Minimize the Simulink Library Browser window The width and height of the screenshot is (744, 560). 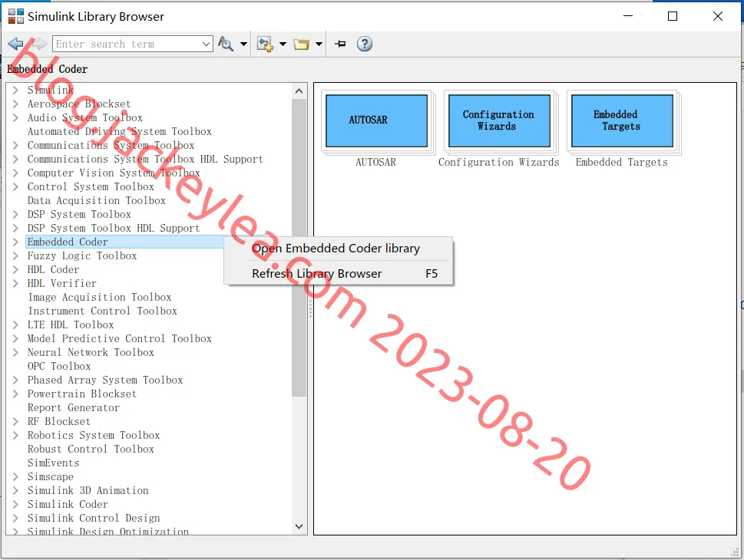pyautogui.click(x=628, y=16)
